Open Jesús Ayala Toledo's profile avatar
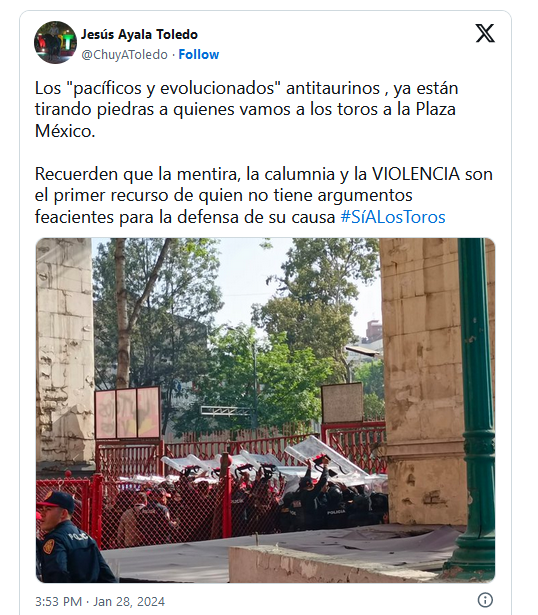The width and height of the screenshot is (538, 615). pos(55,42)
